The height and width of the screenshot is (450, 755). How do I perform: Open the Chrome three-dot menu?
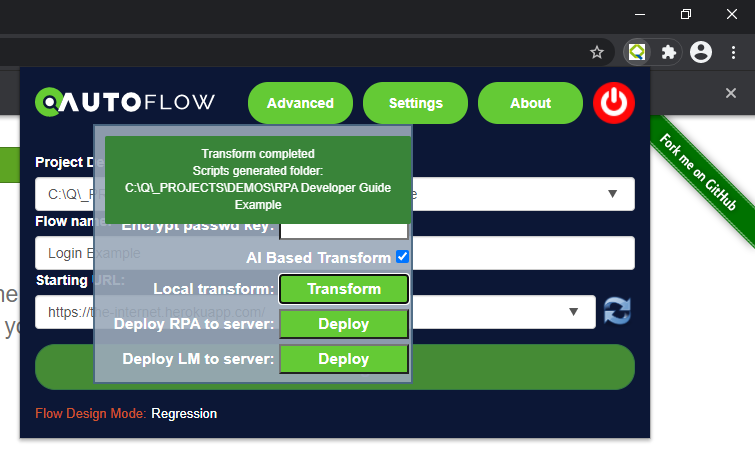tap(733, 52)
